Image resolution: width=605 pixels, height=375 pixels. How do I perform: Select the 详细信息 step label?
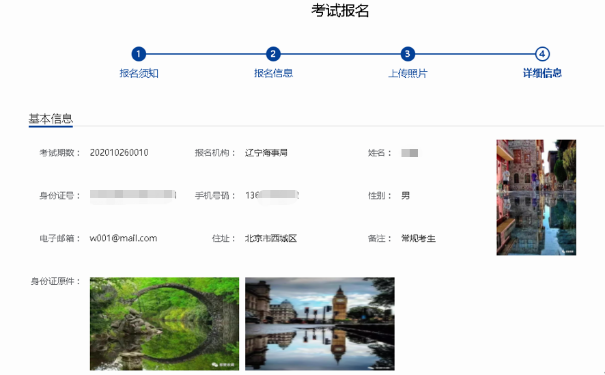tap(542, 73)
